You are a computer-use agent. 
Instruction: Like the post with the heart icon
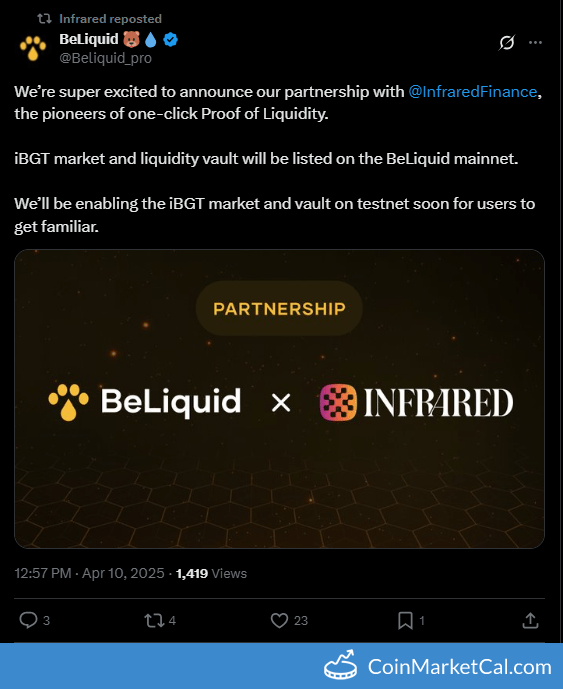coord(279,620)
